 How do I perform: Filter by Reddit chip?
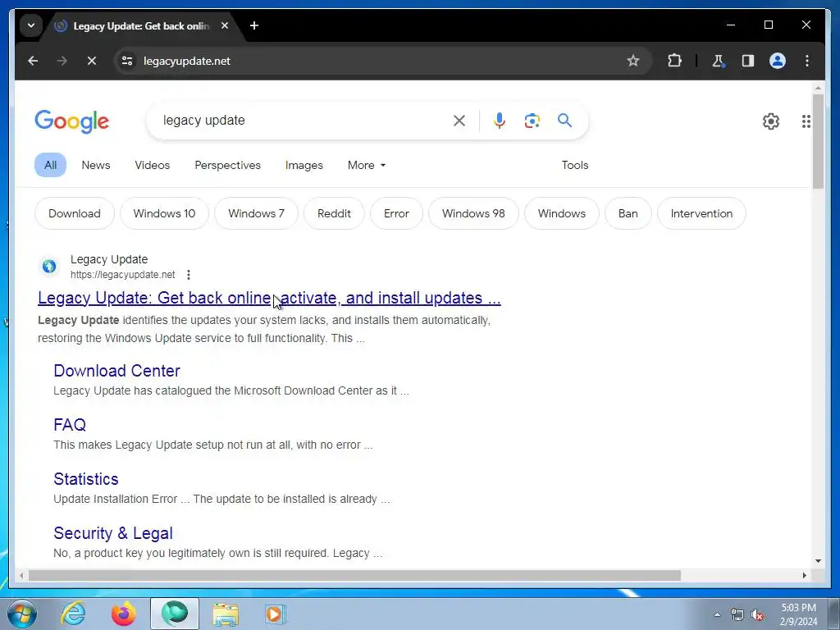(335, 213)
